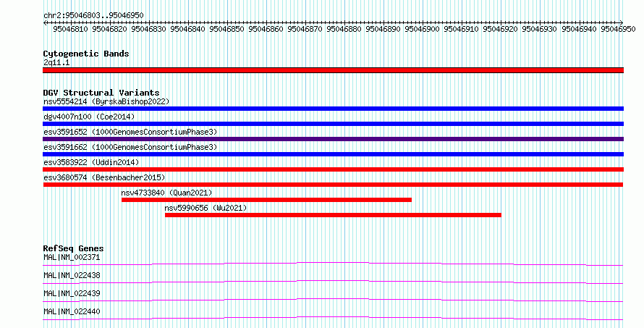
Task: Click the chr2:95046803..95046950 region label
Action: click(x=93, y=15)
